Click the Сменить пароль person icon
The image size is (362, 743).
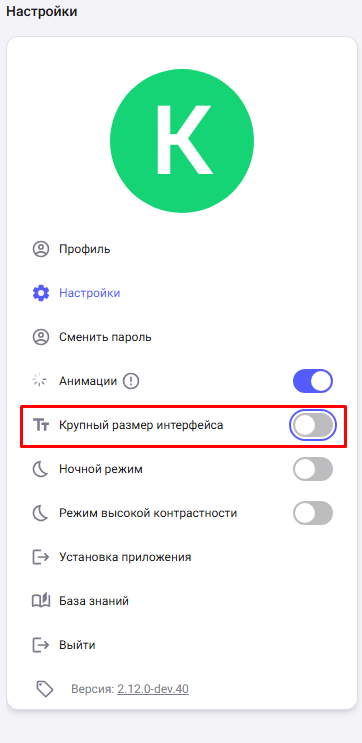tap(41, 337)
